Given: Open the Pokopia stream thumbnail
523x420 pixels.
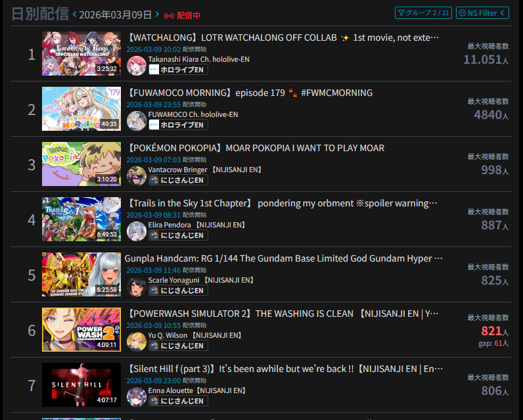Looking at the screenshot, I should (81, 164).
